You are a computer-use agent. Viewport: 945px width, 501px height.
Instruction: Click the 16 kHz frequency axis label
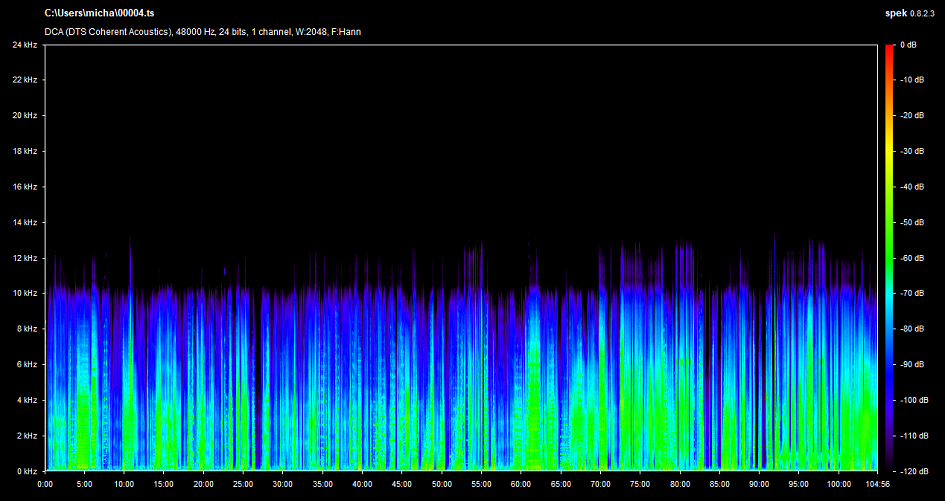point(25,187)
